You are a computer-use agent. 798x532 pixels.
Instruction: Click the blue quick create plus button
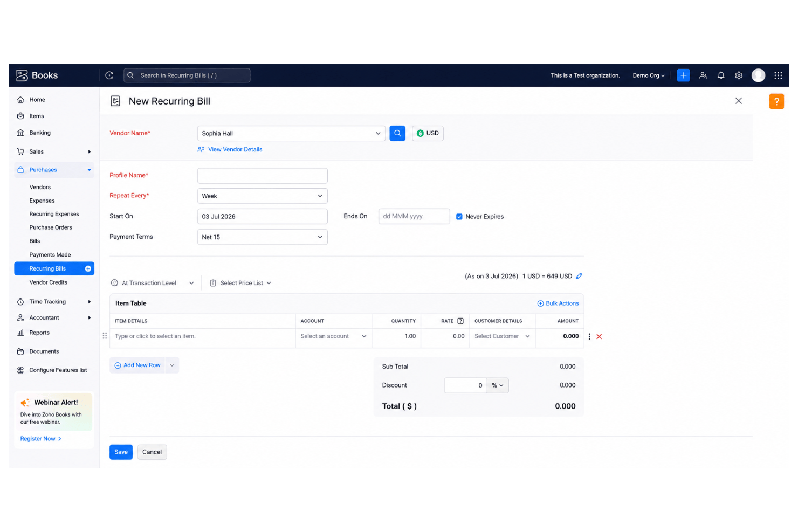(683, 75)
